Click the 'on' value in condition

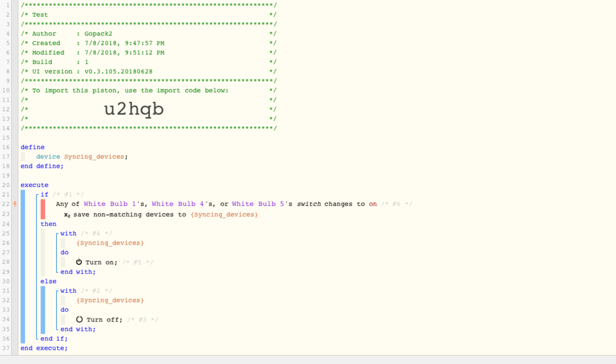pos(373,204)
